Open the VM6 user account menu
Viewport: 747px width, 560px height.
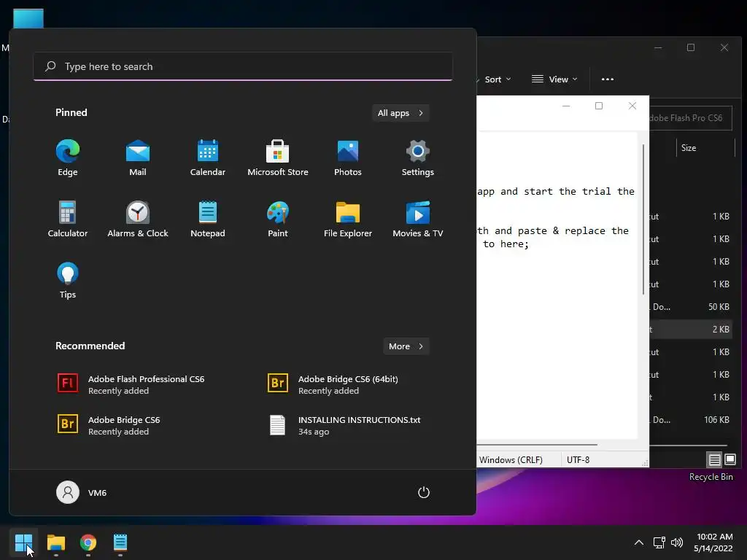tap(82, 492)
